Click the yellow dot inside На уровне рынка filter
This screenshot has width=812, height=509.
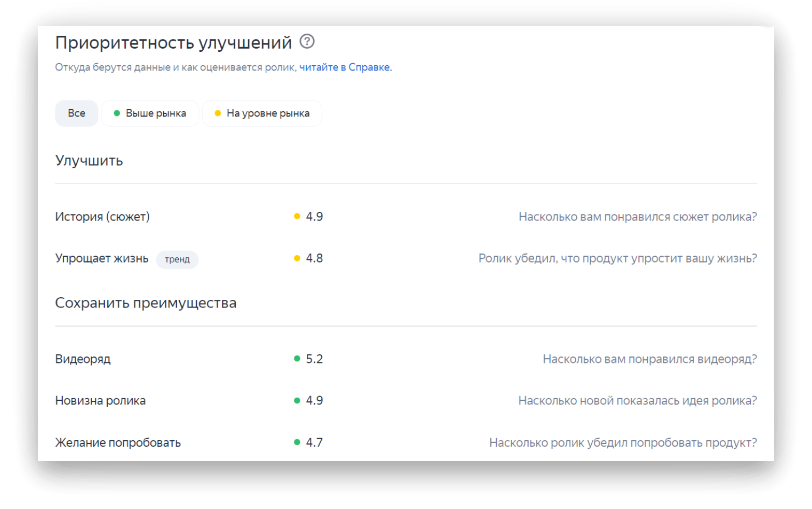[x=218, y=113]
